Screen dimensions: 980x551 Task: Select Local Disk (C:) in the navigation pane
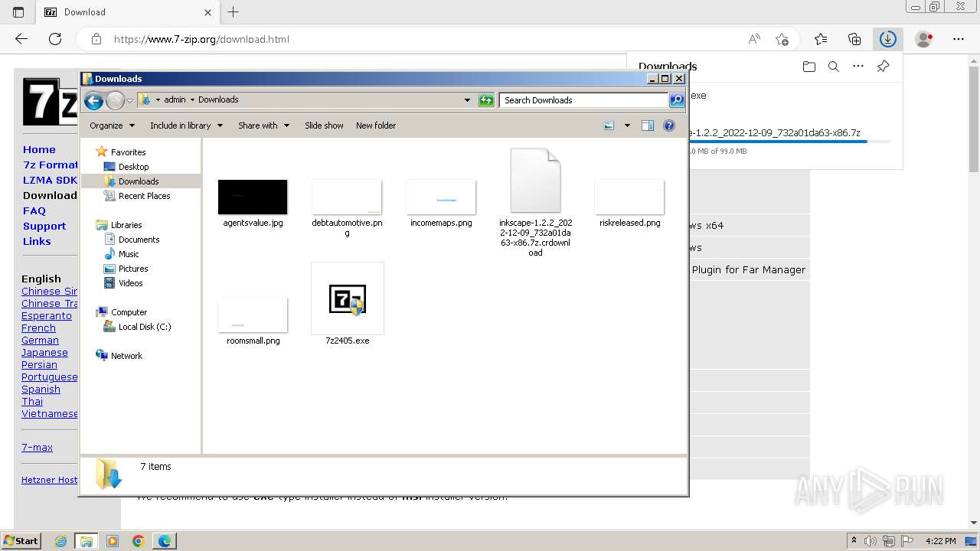[x=145, y=327]
